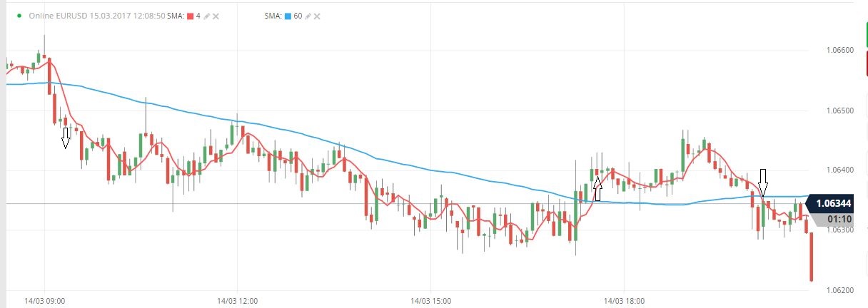Remove the SMA 60 indicator
868x308 pixels.
pyautogui.click(x=317, y=15)
